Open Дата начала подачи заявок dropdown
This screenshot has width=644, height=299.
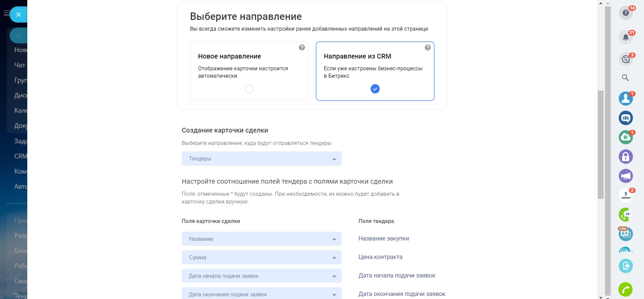pyautogui.click(x=262, y=276)
